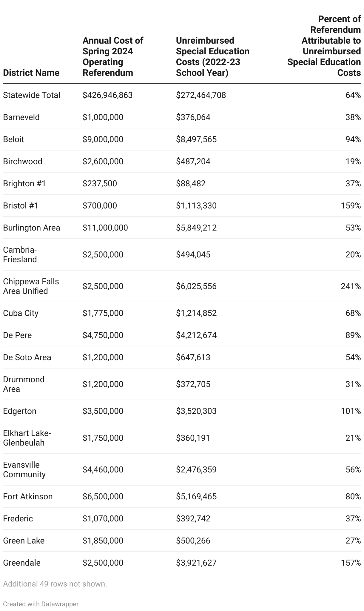This screenshot has width=364, height=611.
Task: Click the Percent of Referendum Attributable header
Action: point(324,46)
